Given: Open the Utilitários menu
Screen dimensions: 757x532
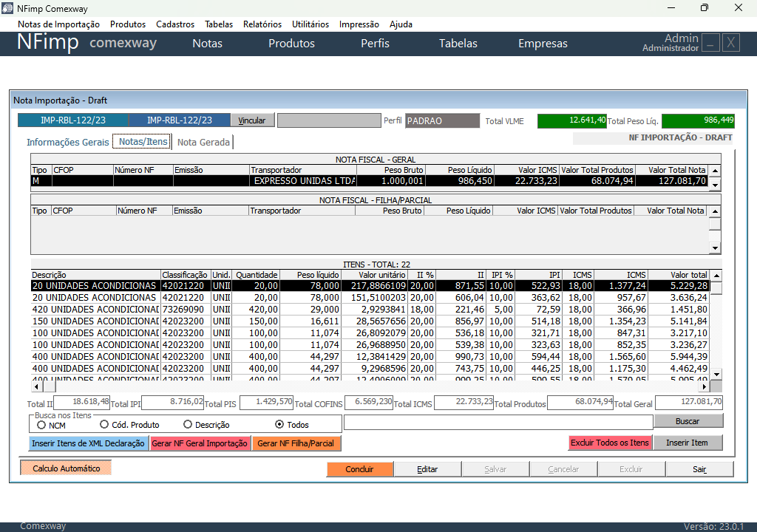Looking at the screenshot, I should 310,24.
